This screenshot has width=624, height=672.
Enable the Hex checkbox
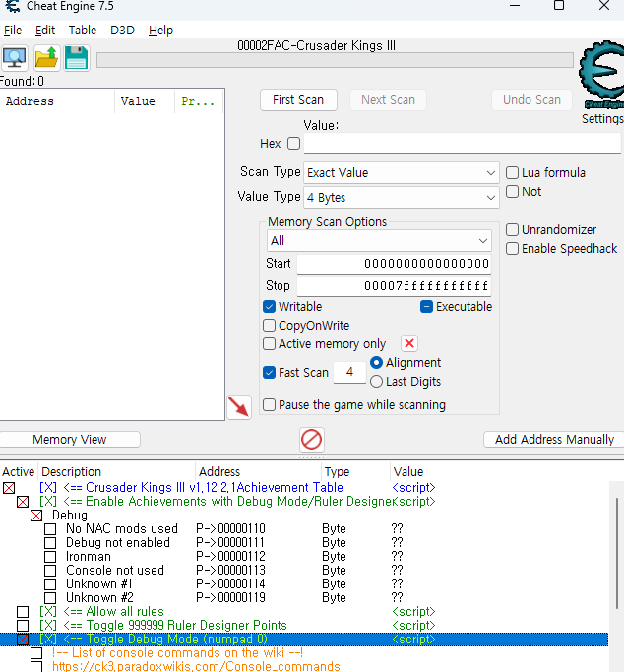point(293,144)
